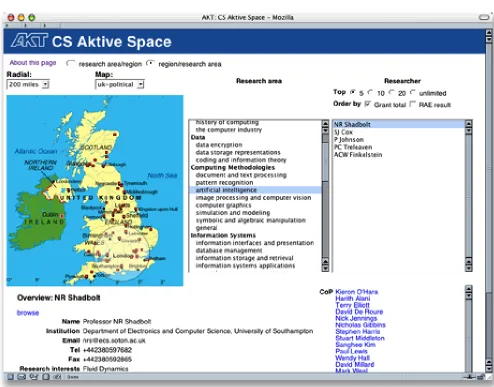Click the online/offline plug icon
This screenshot has height=387, width=494.
click(x=470, y=377)
